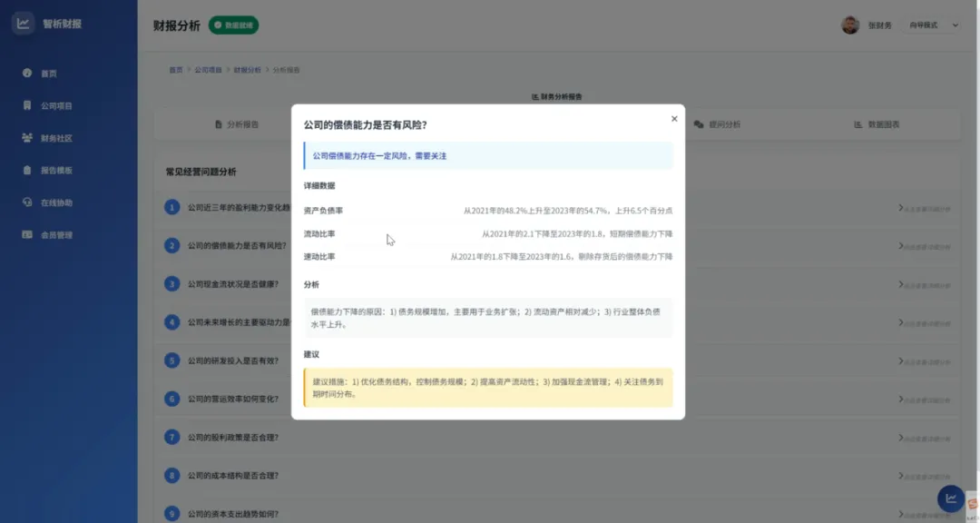Click the 报告模板 sidebar icon
Screen dimensions: 980x523
pos(27,170)
